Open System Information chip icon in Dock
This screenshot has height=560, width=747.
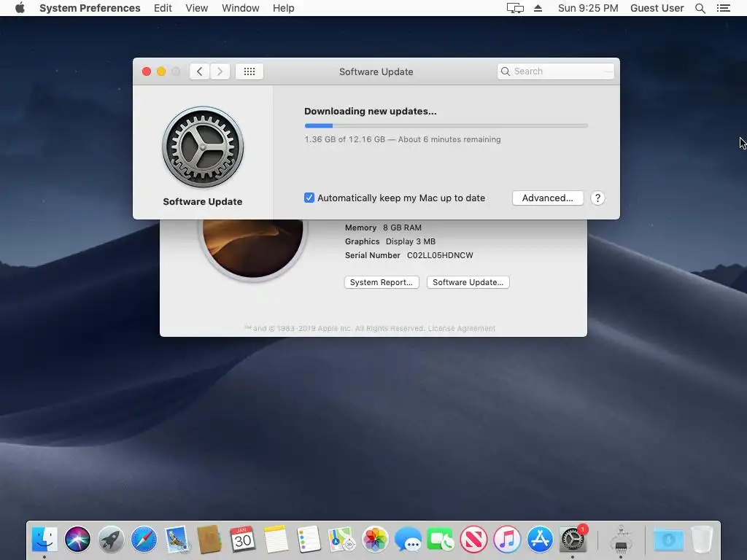click(x=621, y=540)
